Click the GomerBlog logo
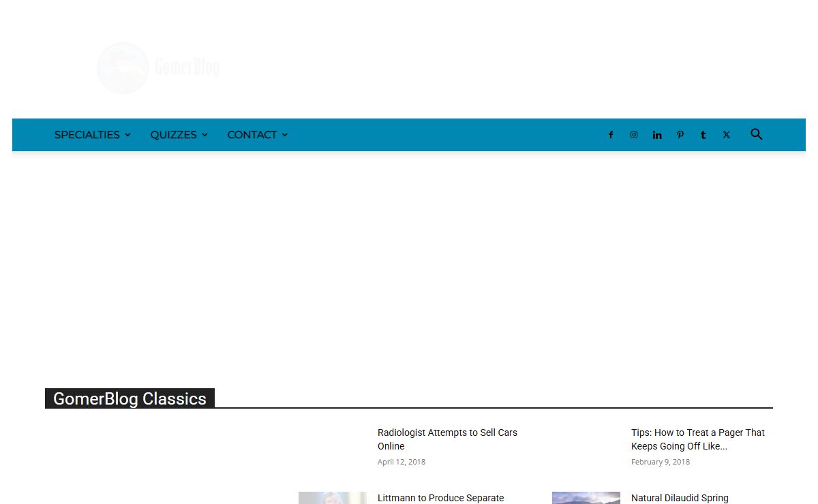818x504 pixels. click(x=158, y=68)
